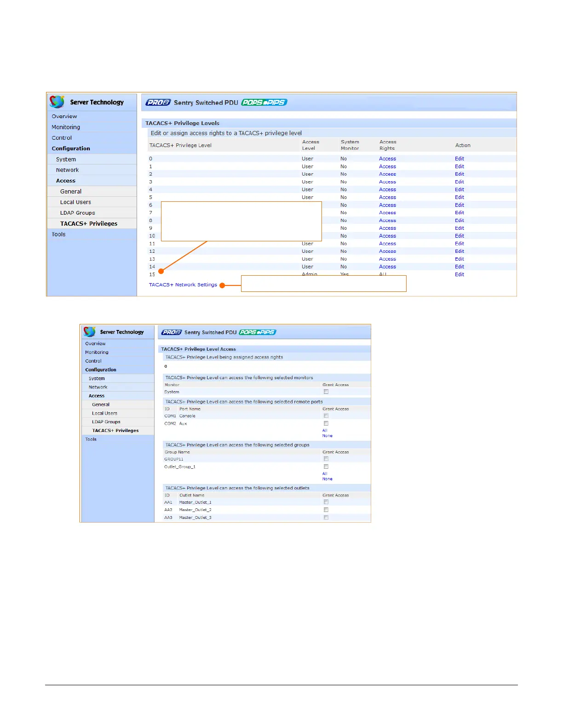Click PRO2 badge in upper page header
This screenshot has width=563, height=728.
(x=158, y=102)
